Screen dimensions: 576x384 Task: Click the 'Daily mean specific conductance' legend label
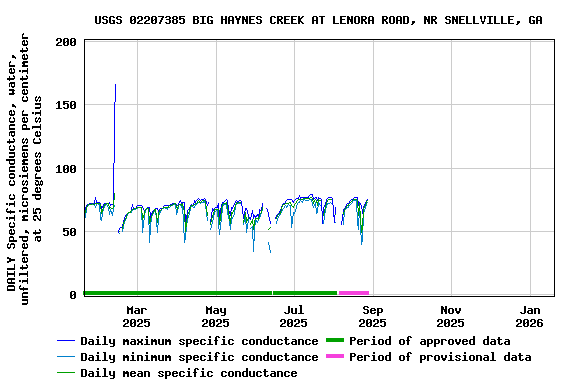[x=189, y=373]
